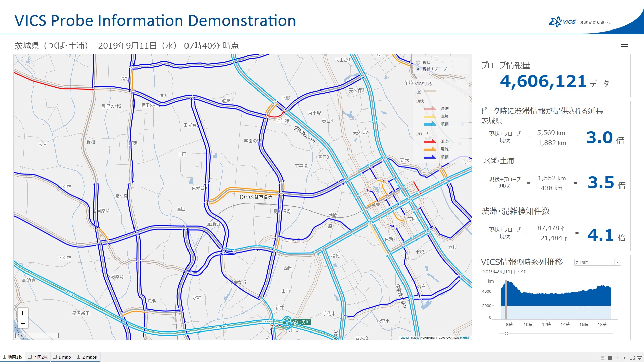Open the Leaflet attribution link
The image size is (644, 362).
click(405, 338)
